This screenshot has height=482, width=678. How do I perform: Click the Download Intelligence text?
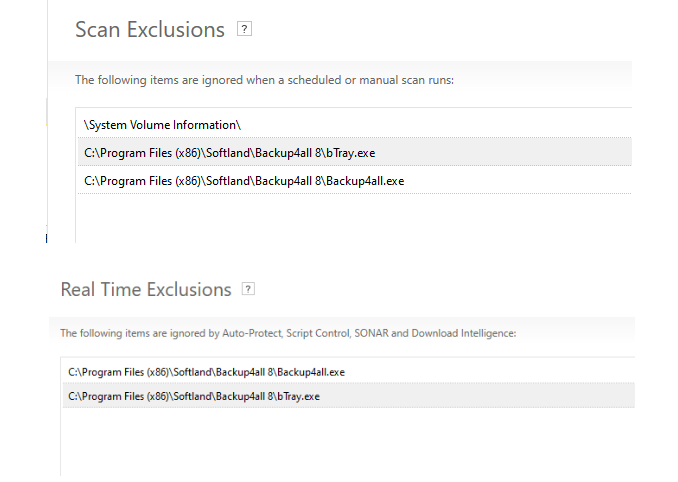(x=464, y=333)
